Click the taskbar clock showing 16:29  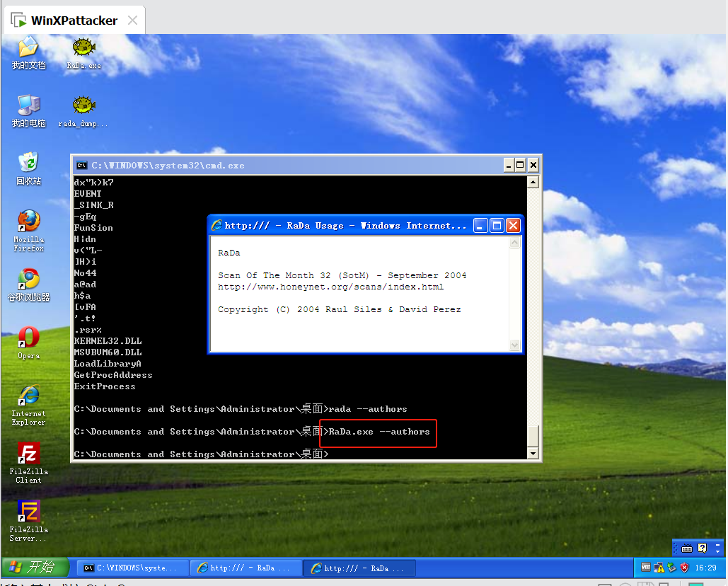[x=706, y=568]
